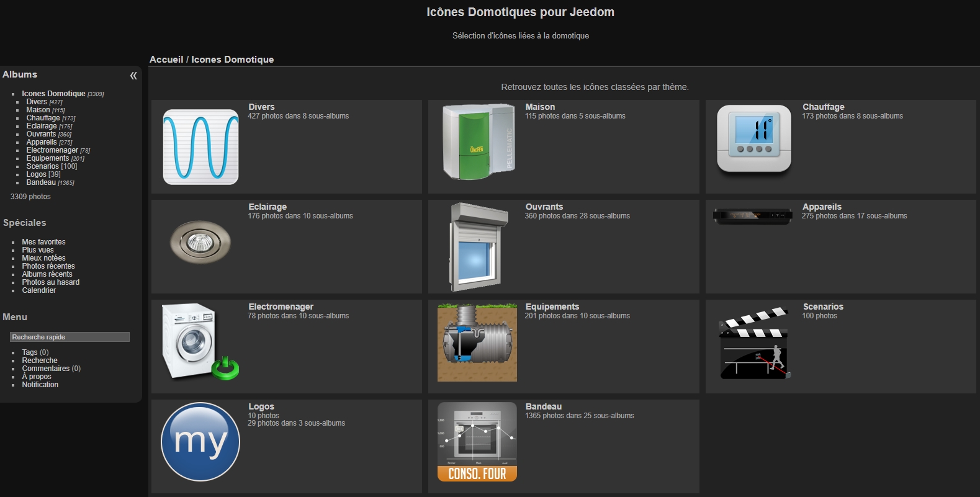Image resolution: width=980 pixels, height=497 pixels.
Task: Open Photos au hasard under Spéciales
Action: [51, 282]
